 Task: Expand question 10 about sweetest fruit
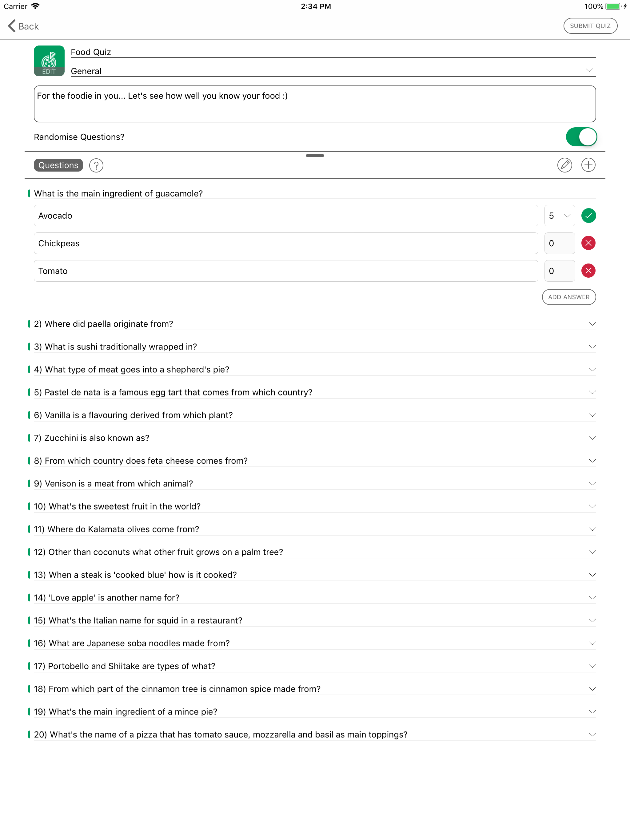coord(592,507)
